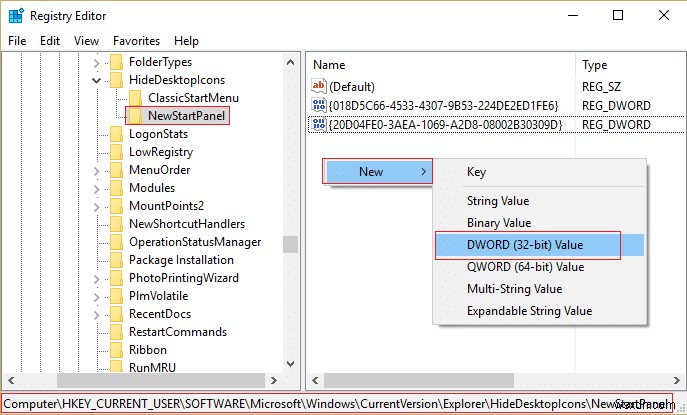Select the ClassicStartMenu tree key
Image resolution: width=687 pixels, height=415 pixels.
193,98
